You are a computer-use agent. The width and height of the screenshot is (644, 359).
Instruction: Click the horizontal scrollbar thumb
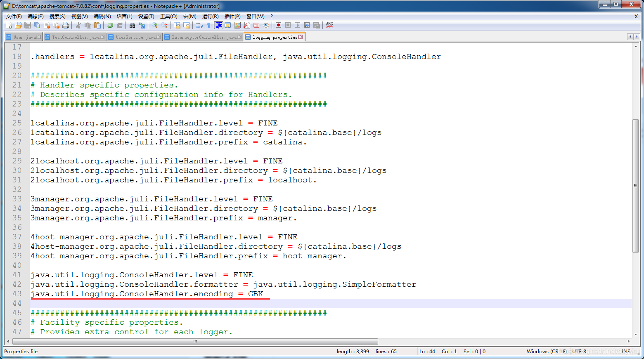pyautogui.click(x=195, y=342)
